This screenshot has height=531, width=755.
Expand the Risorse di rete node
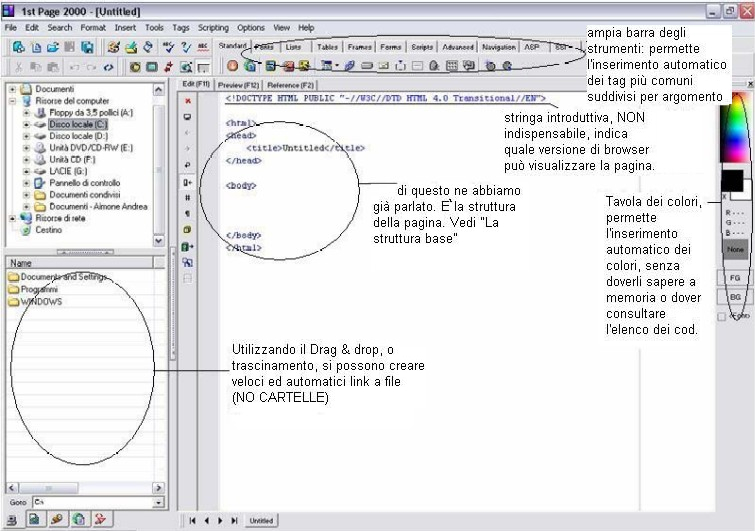coord(13,218)
